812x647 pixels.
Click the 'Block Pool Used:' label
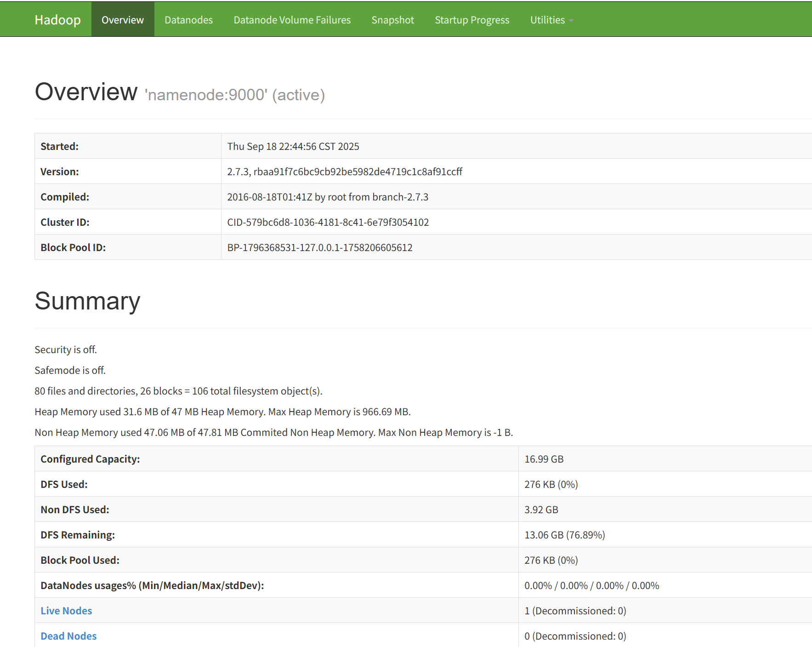80,560
